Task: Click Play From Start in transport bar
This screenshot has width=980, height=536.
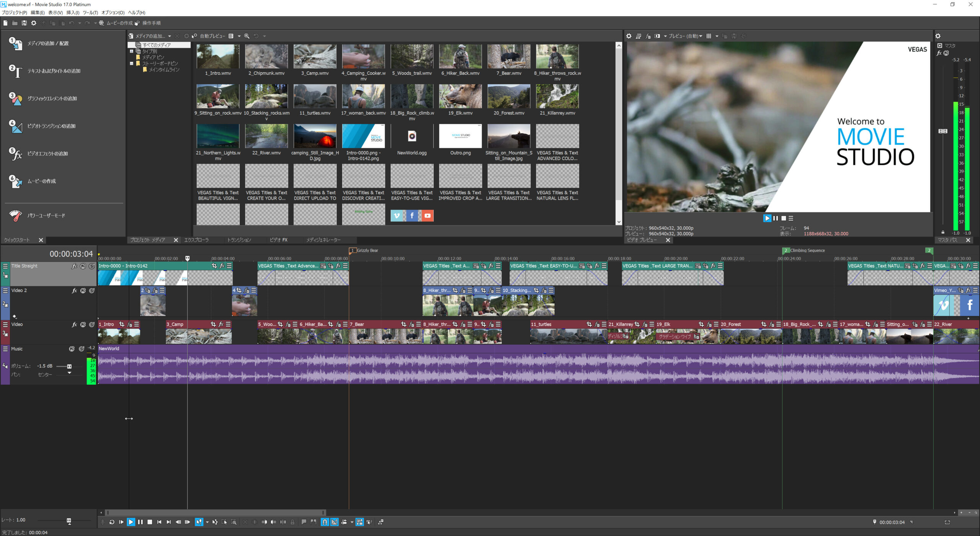Action: [x=121, y=522]
